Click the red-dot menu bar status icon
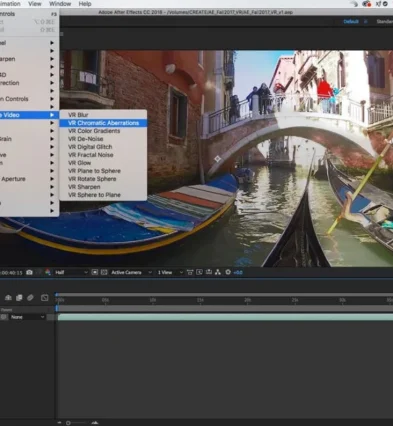Screen dimensions: 393x426 pos(367,4)
